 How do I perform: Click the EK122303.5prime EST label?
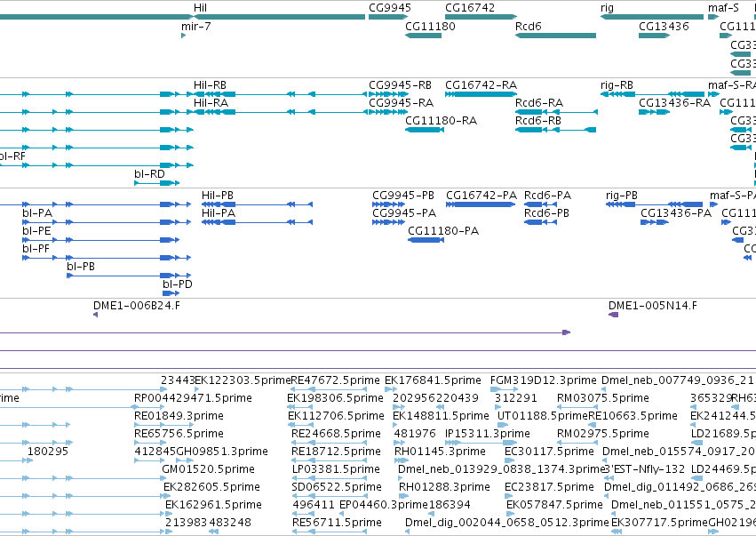[x=243, y=380]
